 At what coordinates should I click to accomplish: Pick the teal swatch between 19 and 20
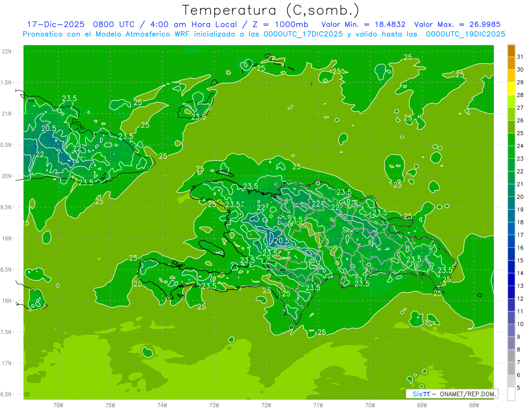[x=511, y=203]
